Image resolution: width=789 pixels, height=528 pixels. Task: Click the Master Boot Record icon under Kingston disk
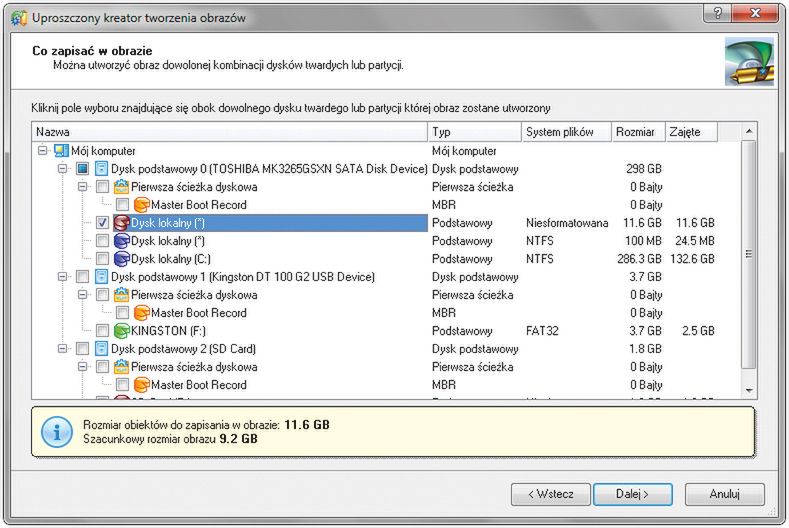[141, 313]
